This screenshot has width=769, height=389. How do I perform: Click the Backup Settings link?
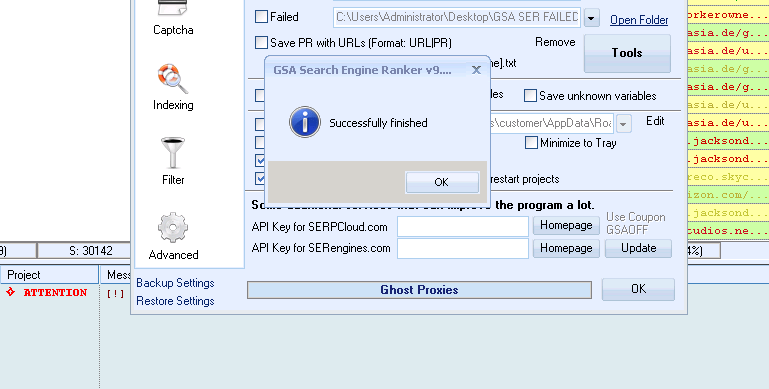175,283
